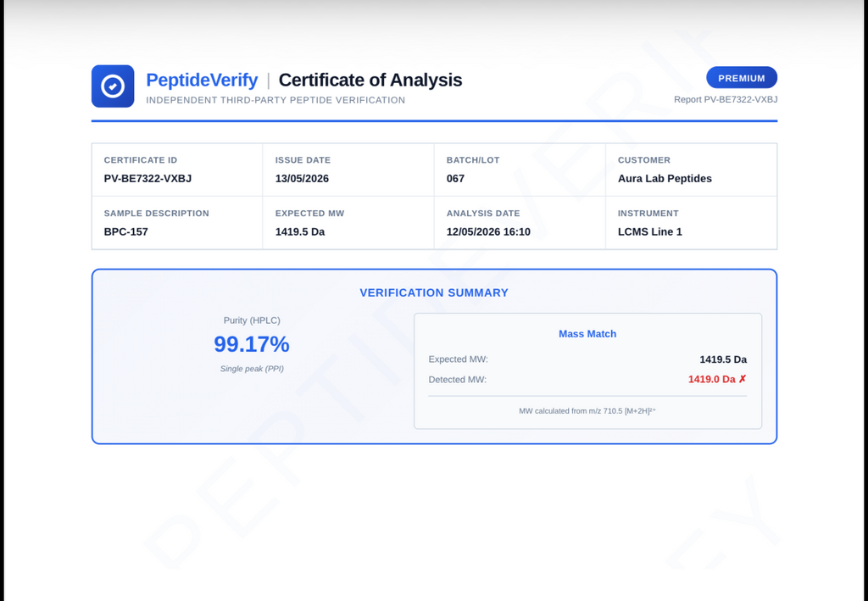Select the red detected value 1419.0 Da
The width and height of the screenshot is (868, 601).
point(712,379)
